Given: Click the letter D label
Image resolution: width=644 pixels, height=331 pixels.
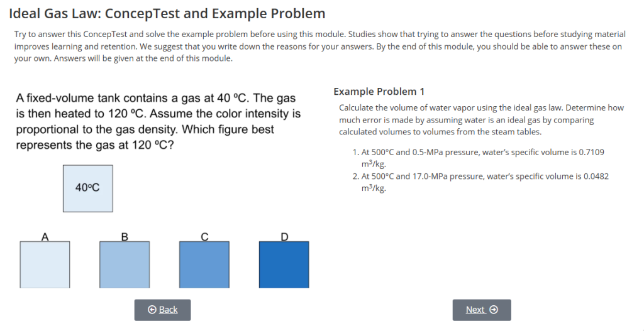Looking at the screenshot, I should pos(284,237).
